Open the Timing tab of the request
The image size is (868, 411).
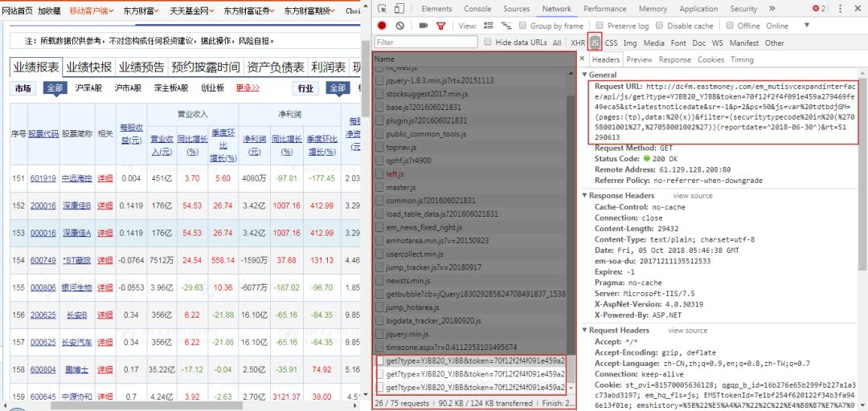point(742,59)
